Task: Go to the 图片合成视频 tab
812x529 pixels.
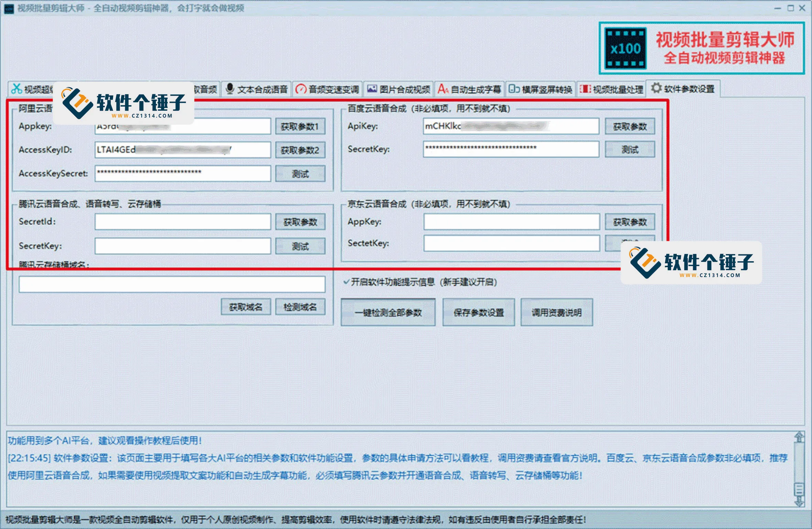Action: [399, 89]
